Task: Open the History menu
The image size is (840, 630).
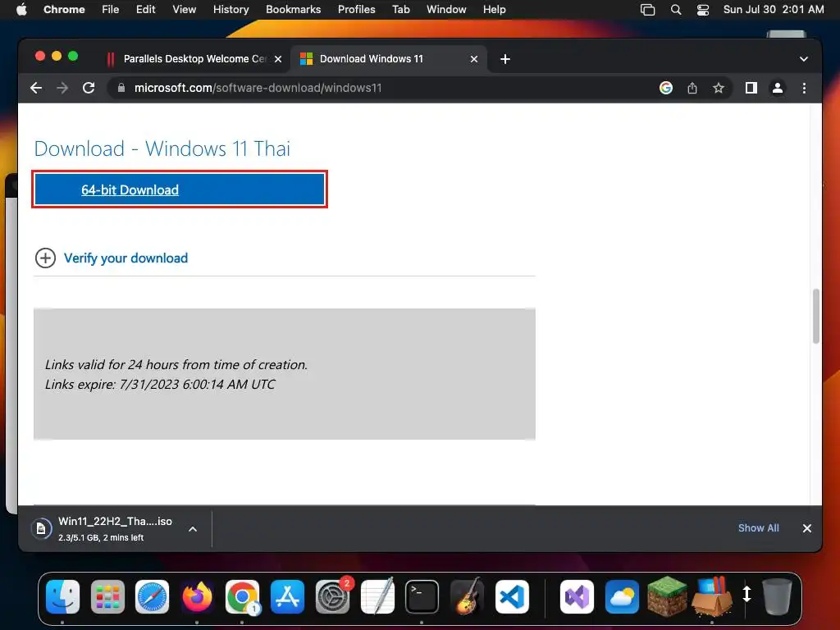Action: pyautogui.click(x=231, y=9)
